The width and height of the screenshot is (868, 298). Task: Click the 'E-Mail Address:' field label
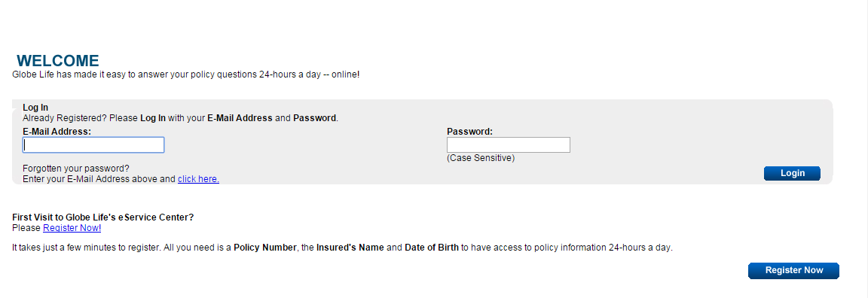click(x=57, y=132)
